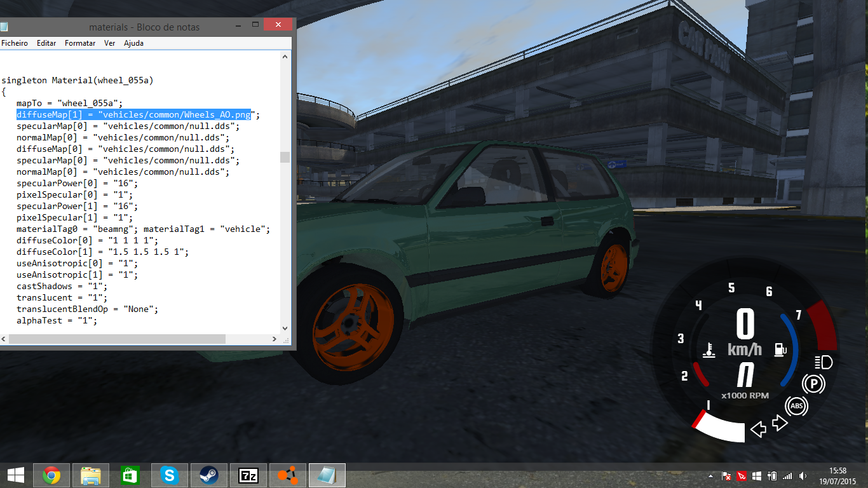Click the headlights indicator icon
This screenshot has height=488, width=868.
tap(823, 363)
